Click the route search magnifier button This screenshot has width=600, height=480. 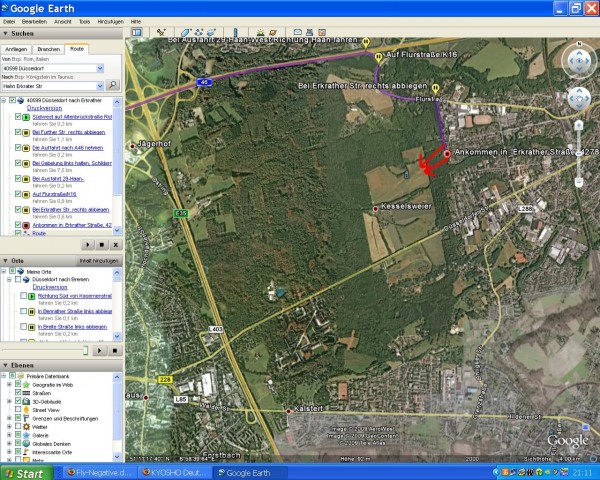click(113, 85)
